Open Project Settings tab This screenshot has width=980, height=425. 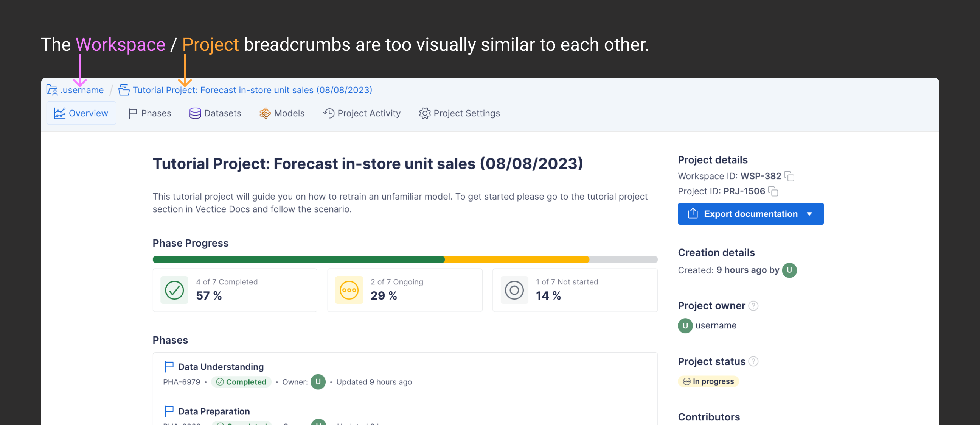[460, 113]
